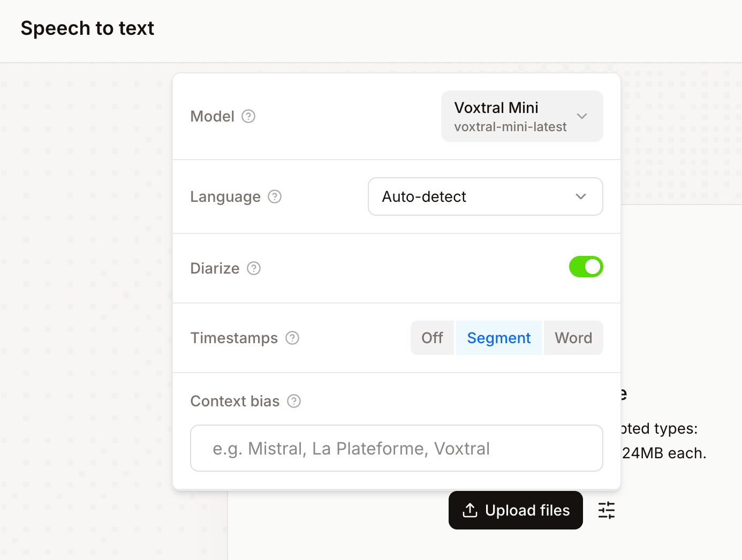
Task: Open the Diarize help tooltip icon
Action: (254, 268)
